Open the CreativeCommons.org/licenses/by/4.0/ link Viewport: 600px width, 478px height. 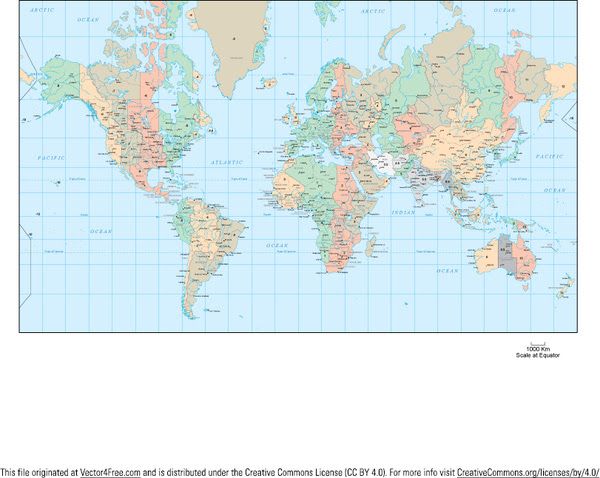pos(528,472)
